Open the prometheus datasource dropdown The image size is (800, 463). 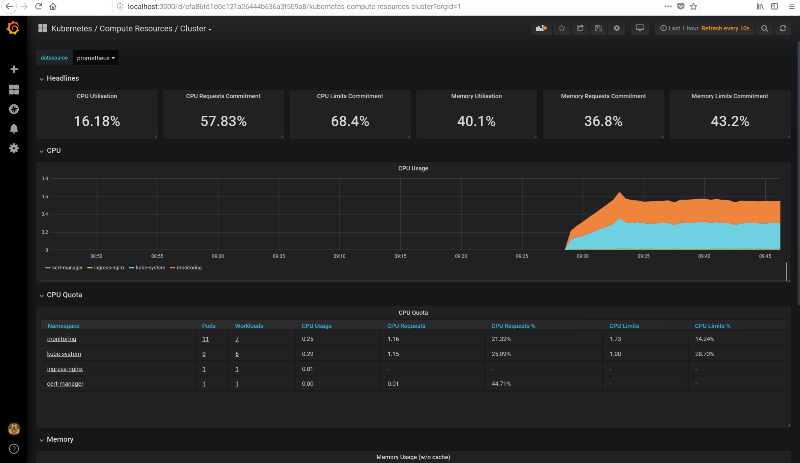pos(96,58)
